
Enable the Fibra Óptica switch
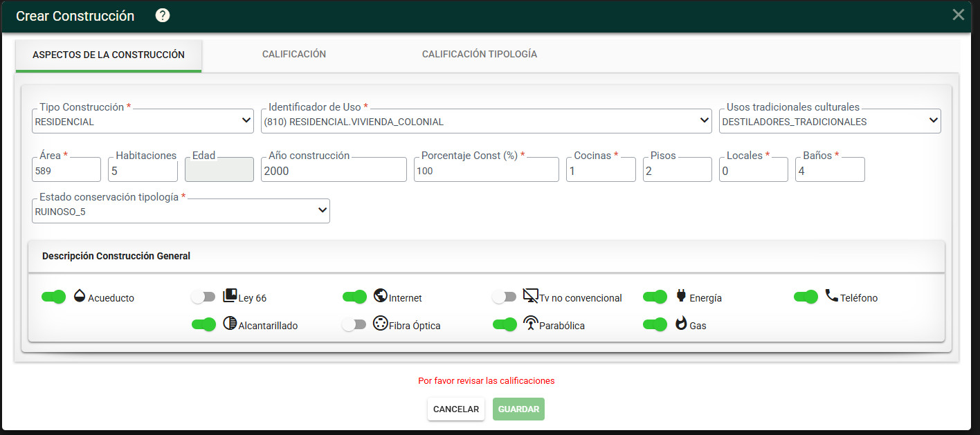tap(354, 324)
